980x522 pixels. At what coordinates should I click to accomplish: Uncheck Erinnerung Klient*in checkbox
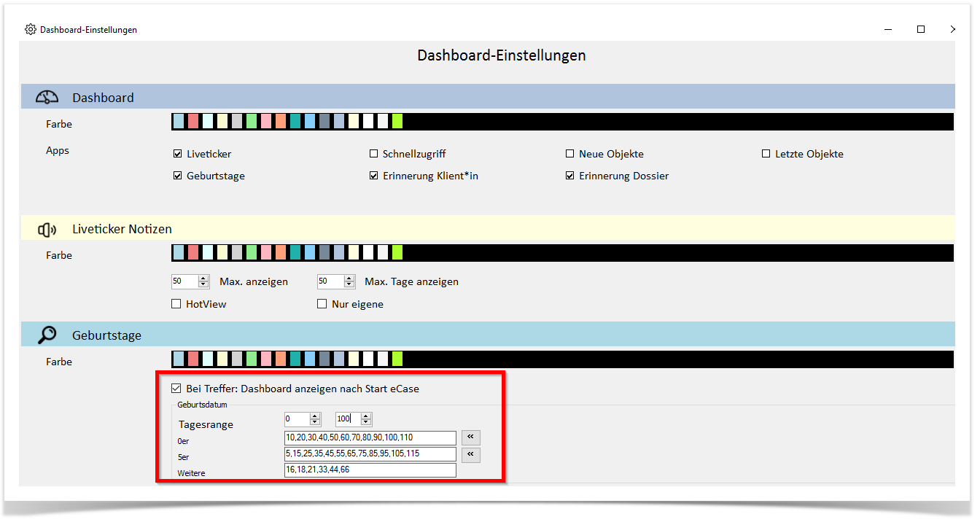click(x=374, y=176)
